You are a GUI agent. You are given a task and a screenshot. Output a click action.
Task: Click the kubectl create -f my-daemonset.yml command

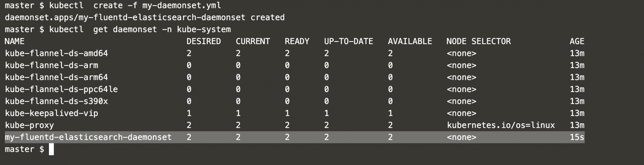pos(135,5)
